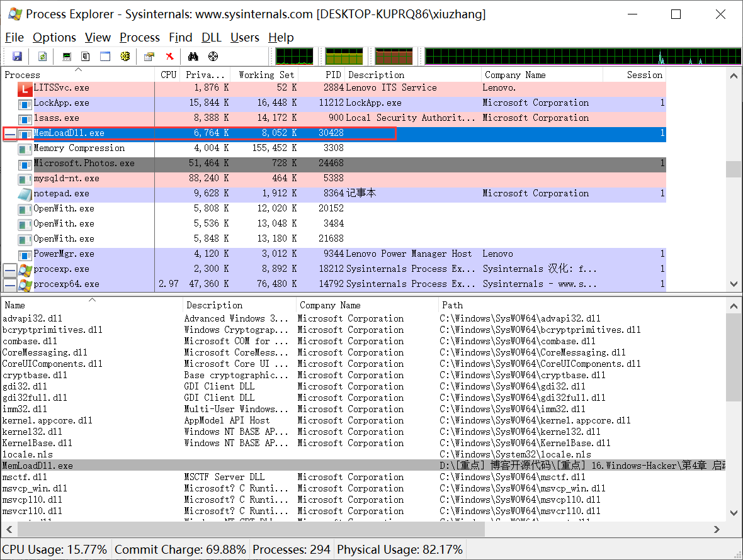
Task: Click the Physical Usage status bar entry
Action: (399, 549)
